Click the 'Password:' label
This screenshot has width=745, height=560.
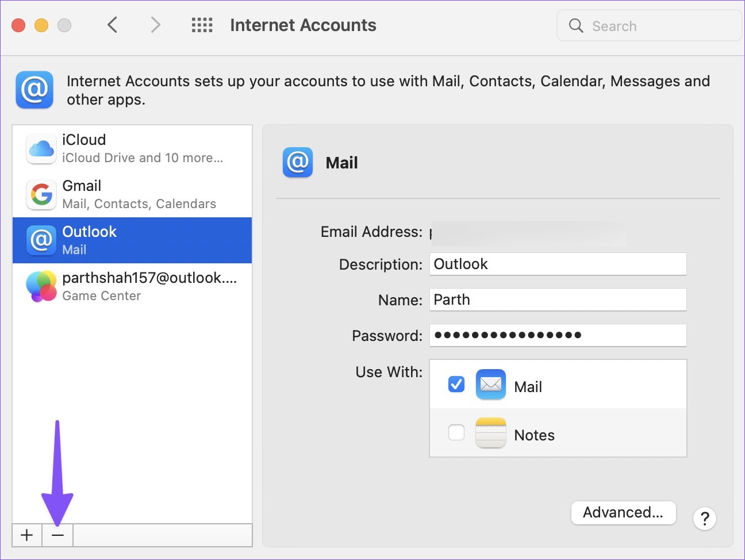[x=387, y=336]
